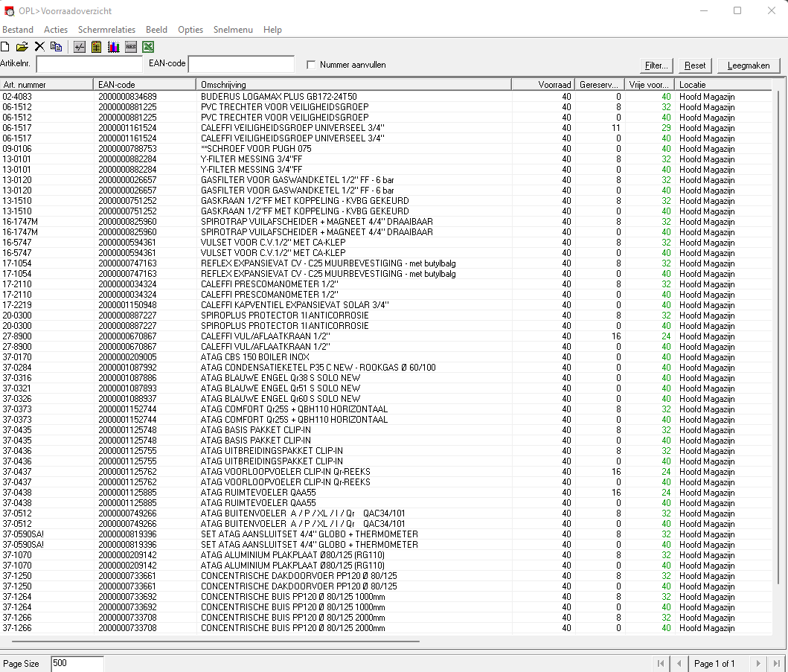The width and height of the screenshot is (788, 672).
Task: Open the Help menu
Action: [272, 30]
